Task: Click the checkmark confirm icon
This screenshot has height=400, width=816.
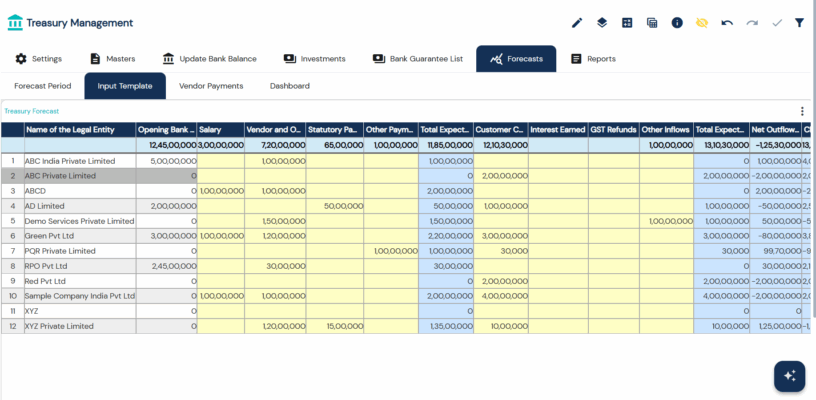Action: [x=776, y=22]
